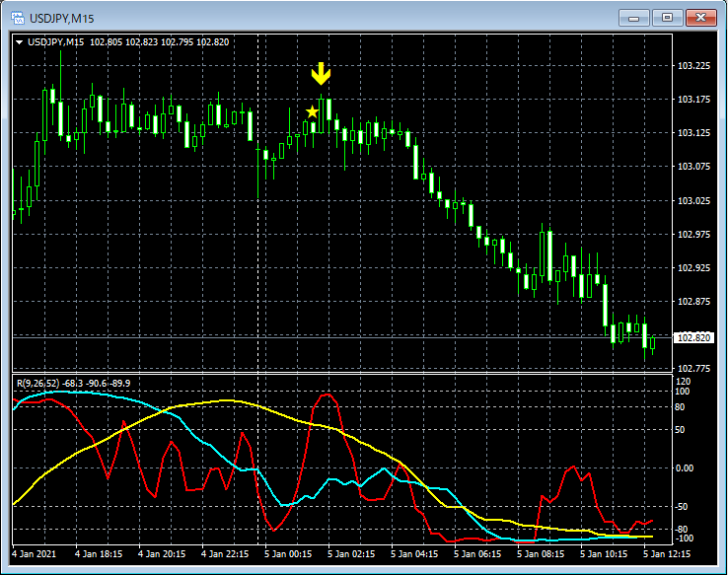Click the 103.225 level on price axis
Viewport: 728px width, 575px height.
[695, 66]
